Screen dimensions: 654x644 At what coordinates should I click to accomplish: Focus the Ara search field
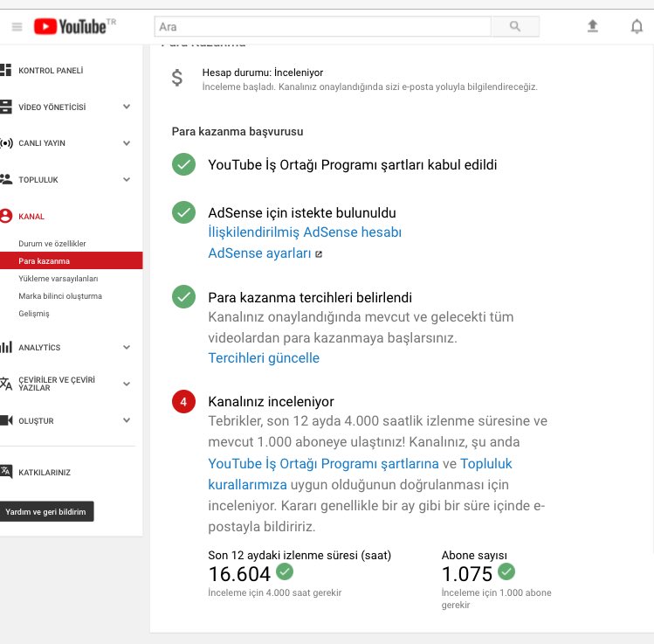click(x=322, y=27)
